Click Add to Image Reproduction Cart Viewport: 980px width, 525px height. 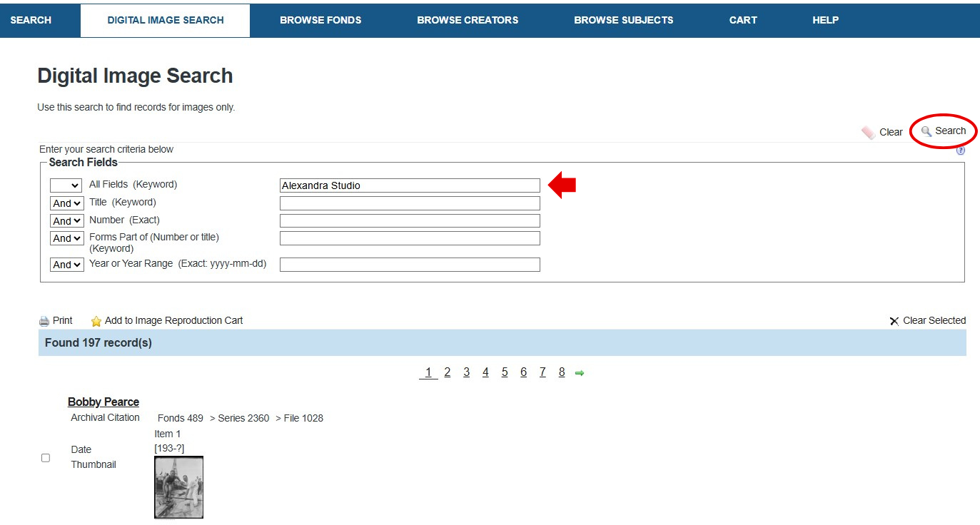click(174, 320)
